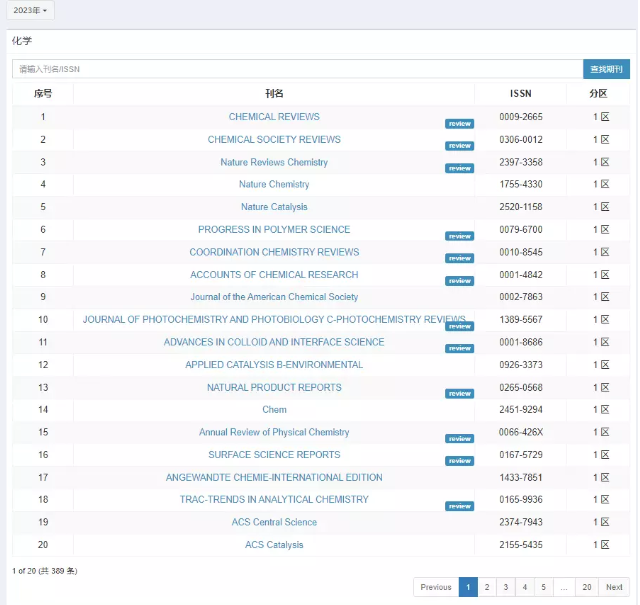Open the Nature Catalysis journal link
Screen dimensions: 640x605
[x=274, y=207]
